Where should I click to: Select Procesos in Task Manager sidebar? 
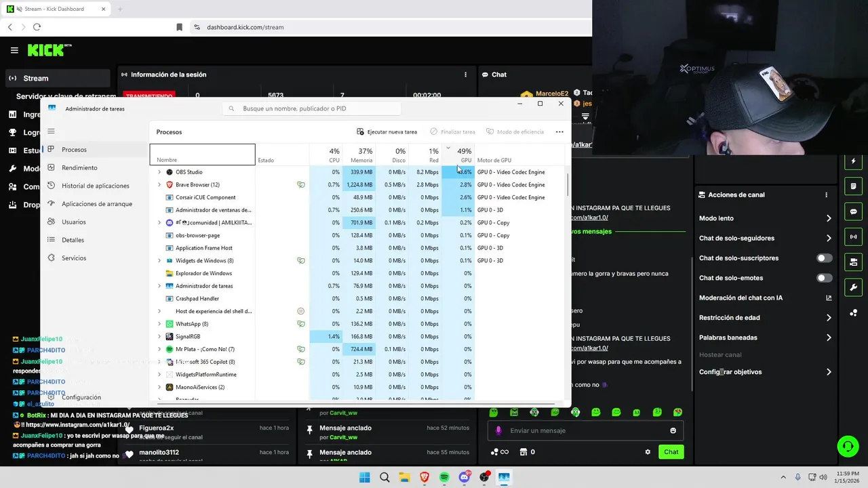[95, 149]
